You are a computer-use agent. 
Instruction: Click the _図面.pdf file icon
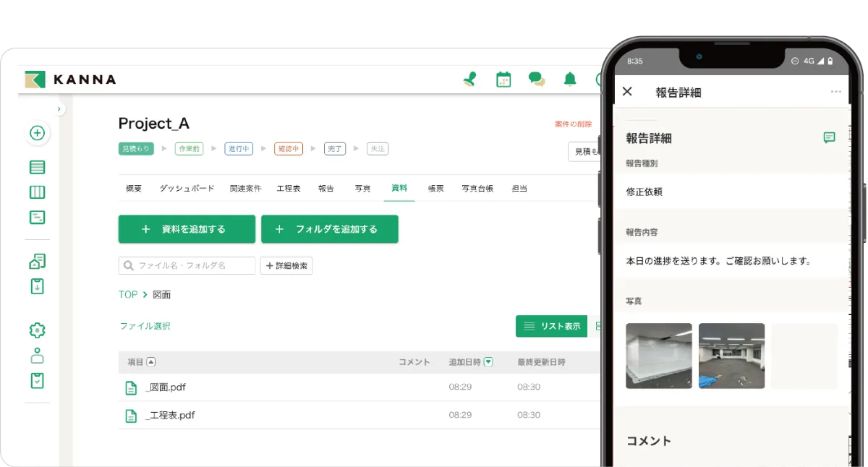[x=131, y=387]
